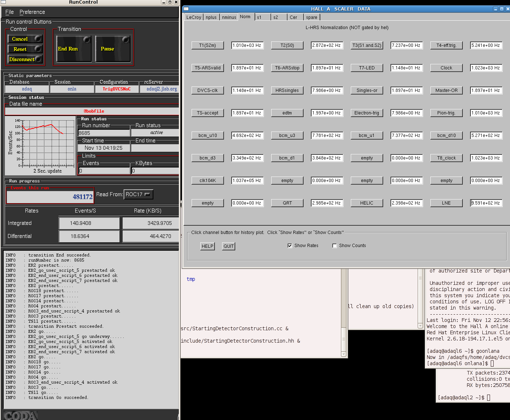This screenshot has width=510, height=420.
Task: Click the T8_clock channel button
Action: coord(446,158)
